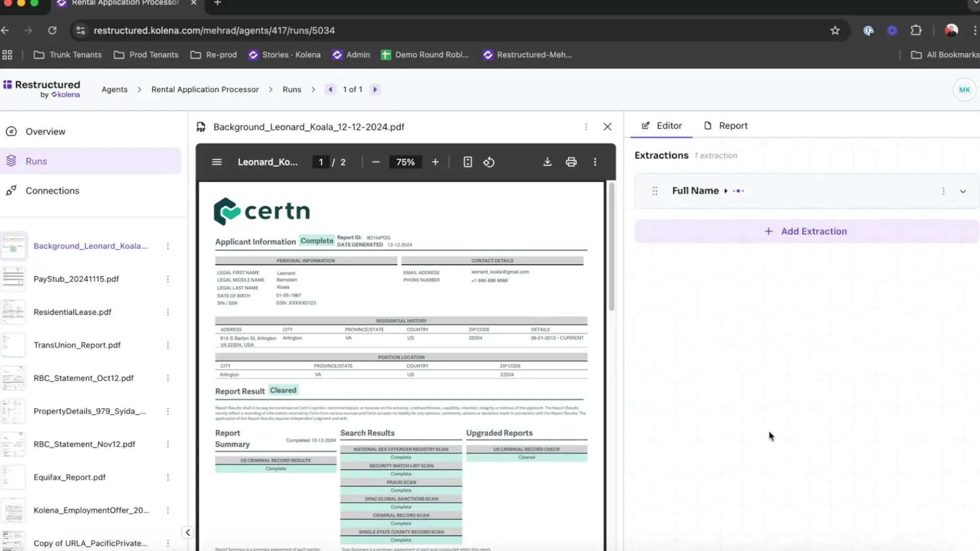Collapse the document list panel

(x=187, y=532)
